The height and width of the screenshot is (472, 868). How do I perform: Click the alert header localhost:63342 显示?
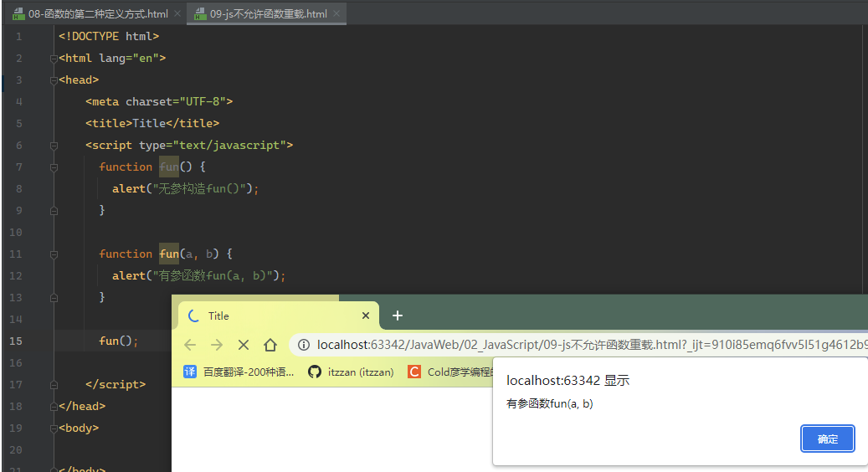coord(568,381)
